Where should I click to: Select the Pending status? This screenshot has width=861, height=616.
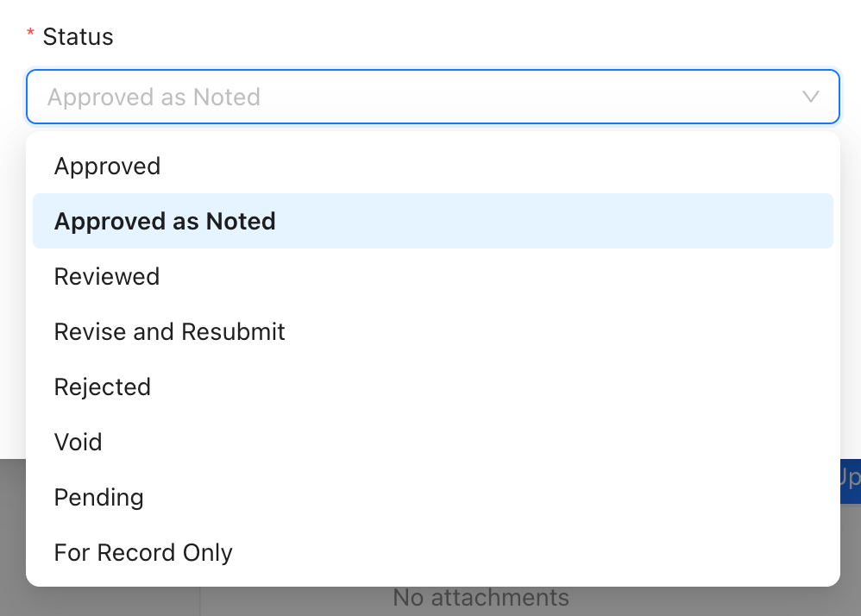(x=98, y=497)
